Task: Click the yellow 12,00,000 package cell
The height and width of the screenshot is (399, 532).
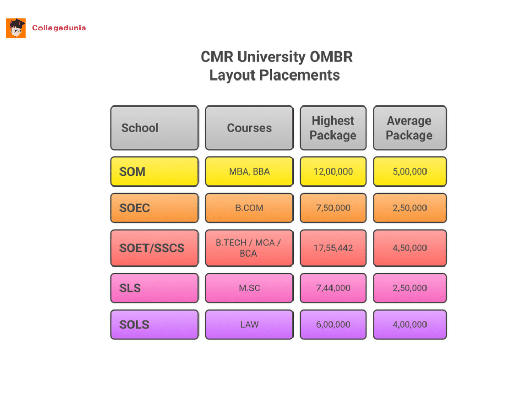Action: pyautogui.click(x=333, y=171)
